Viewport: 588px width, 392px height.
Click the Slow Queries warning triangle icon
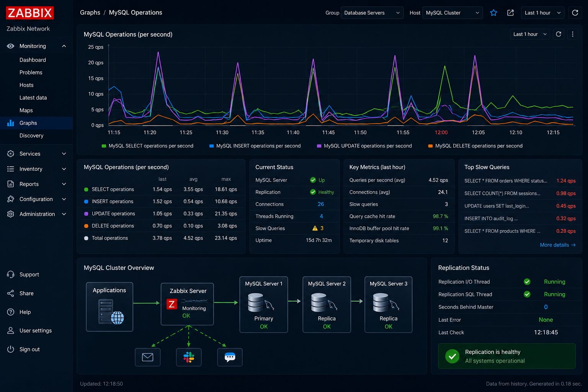coord(315,228)
